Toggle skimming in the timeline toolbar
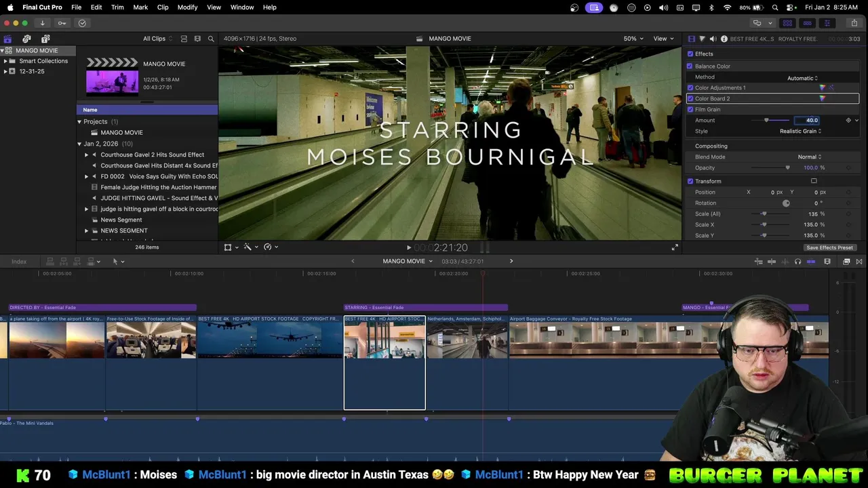This screenshot has width=868, height=488. pyautogui.click(x=771, y=262)
